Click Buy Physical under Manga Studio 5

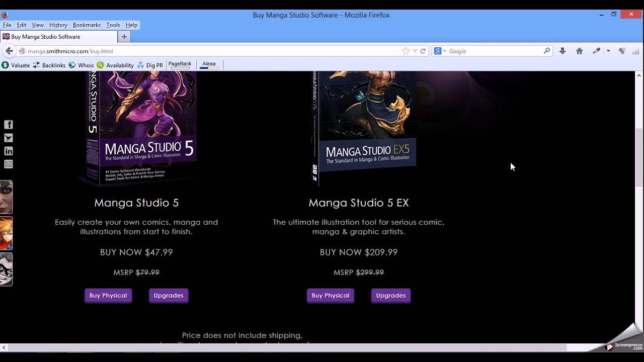click(108, 296)
